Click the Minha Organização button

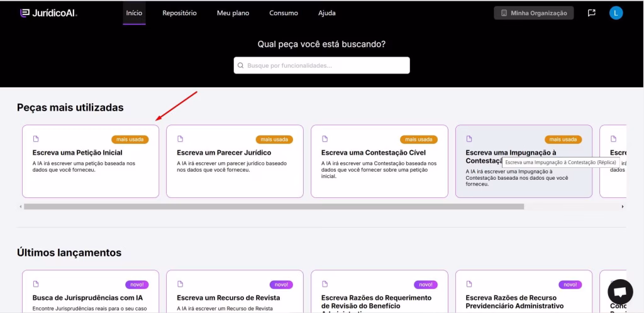point(533,13)
